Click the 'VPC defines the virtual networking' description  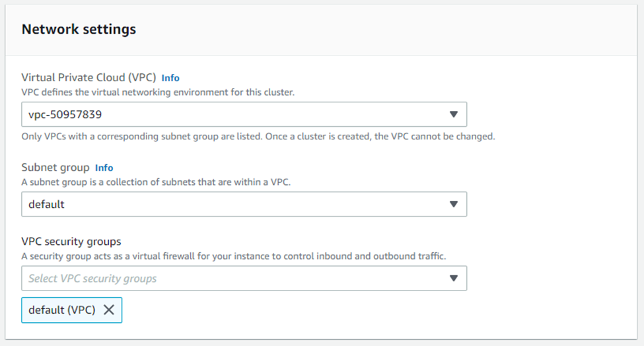click(x=158, y=92)
